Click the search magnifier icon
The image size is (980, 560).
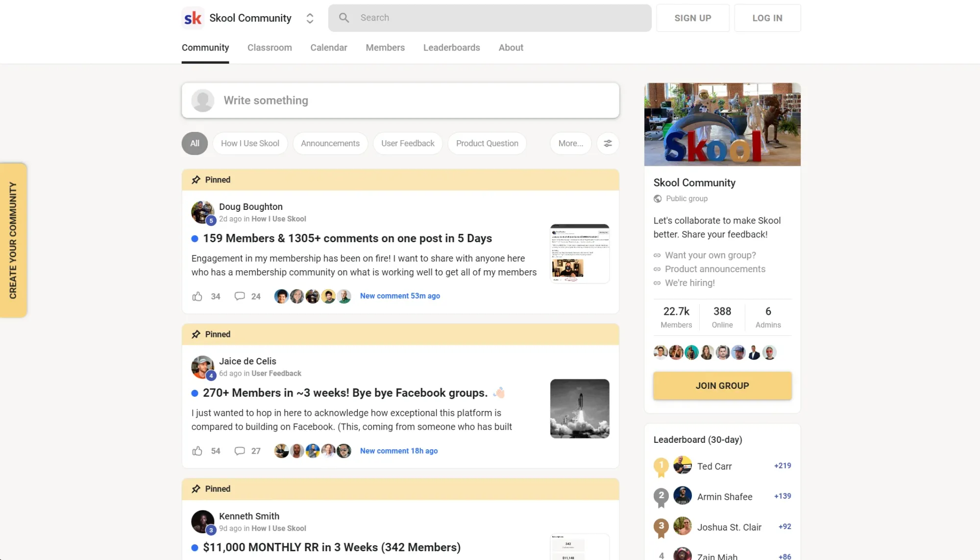(x=344, y=18)
